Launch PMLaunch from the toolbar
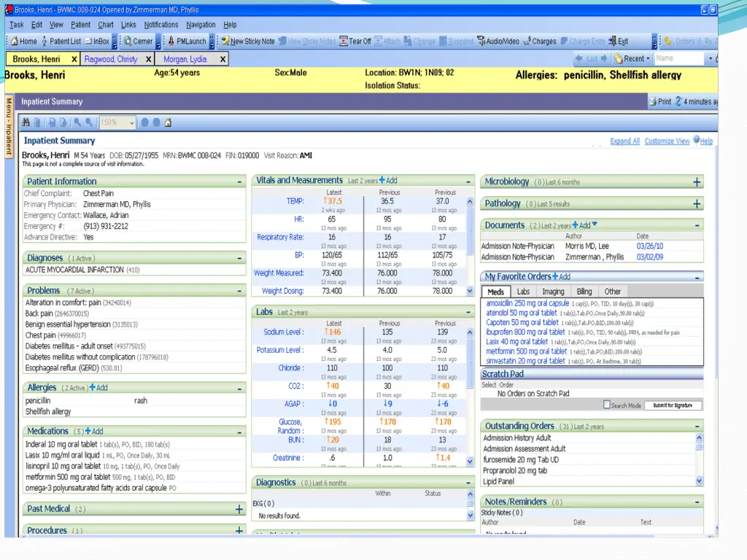The height and width of the screenshot is (560, 747). 187,42
